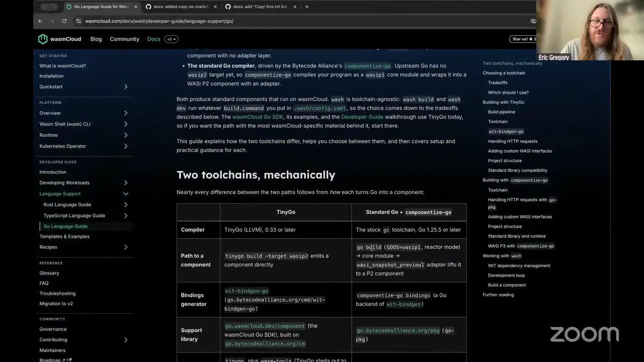The width and height of the screenshot is (644, 362).
Task: Collapse the Language Support sidebar section
Action: tap(126, 194)
